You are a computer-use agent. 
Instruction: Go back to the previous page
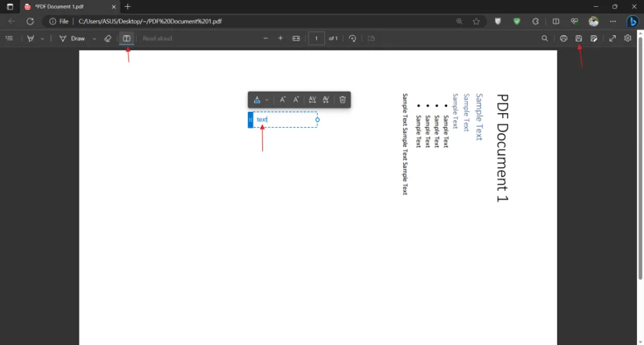[x=12, y=21]
